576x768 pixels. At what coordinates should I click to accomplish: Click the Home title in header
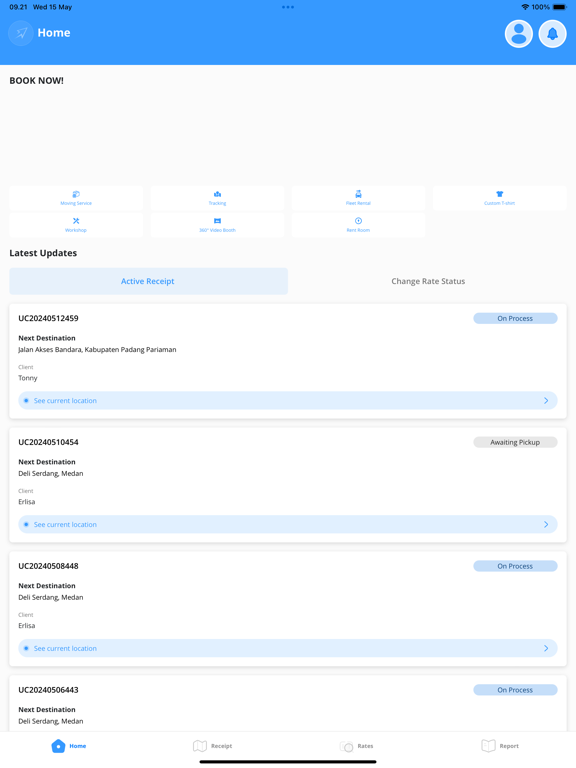coord(54,33)
